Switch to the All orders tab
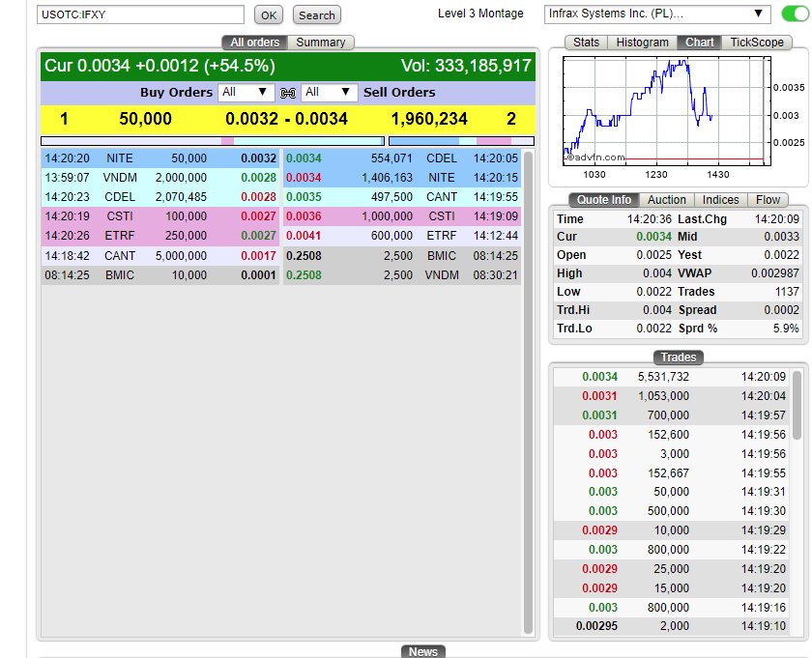Viewport: 812px width, 658px height. click(x=255, y=43)
